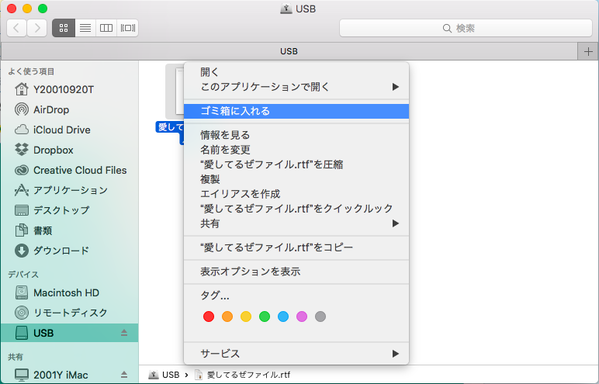Click the red close window button

(x=12, y=8)
